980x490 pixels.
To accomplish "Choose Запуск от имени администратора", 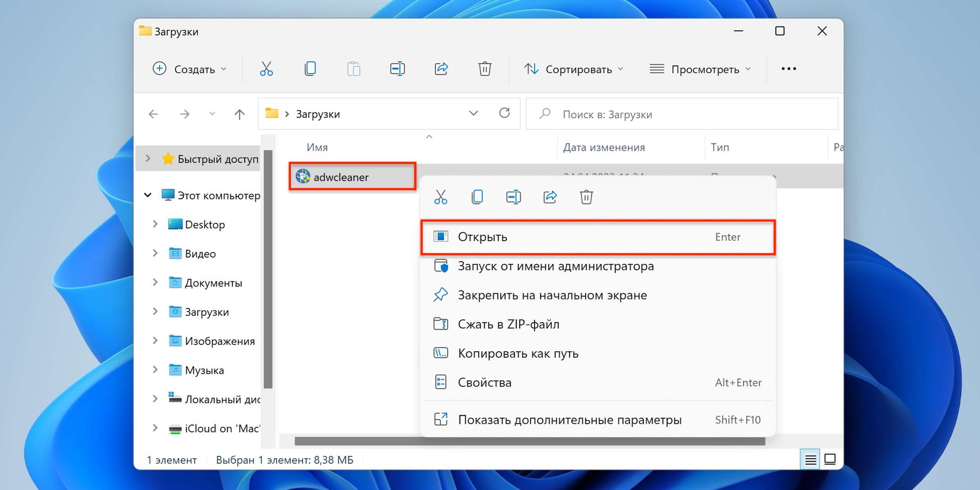I will (555, 266).
